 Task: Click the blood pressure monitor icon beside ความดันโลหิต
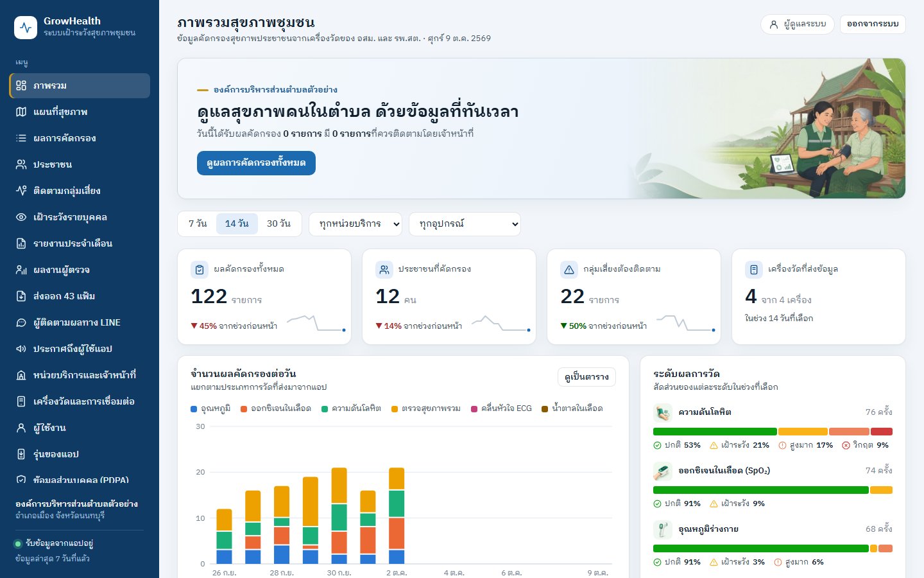663,412
